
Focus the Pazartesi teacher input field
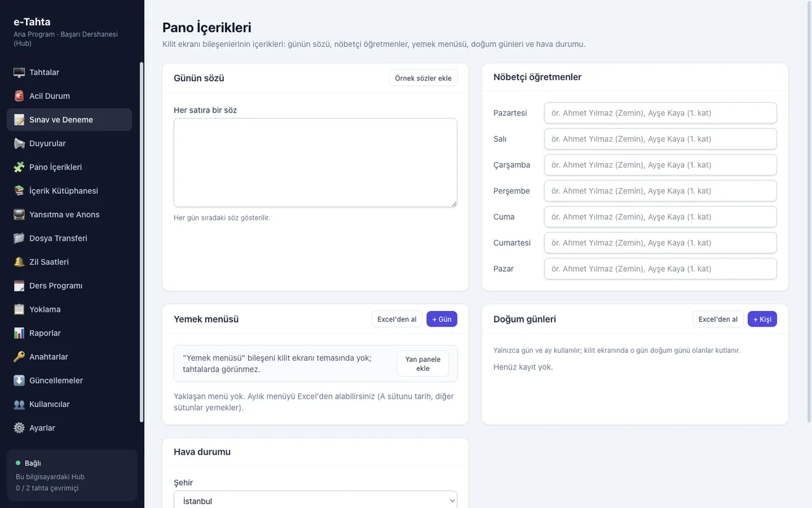click(660, 113)
